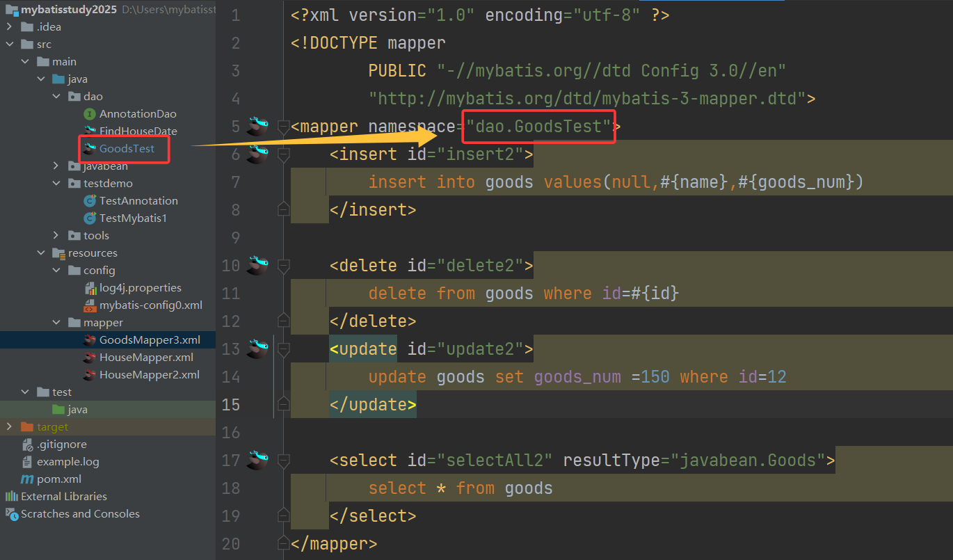Click the HouseMapper.xml file icon
This screenshot has height=560, width=953.
[89, 357]
